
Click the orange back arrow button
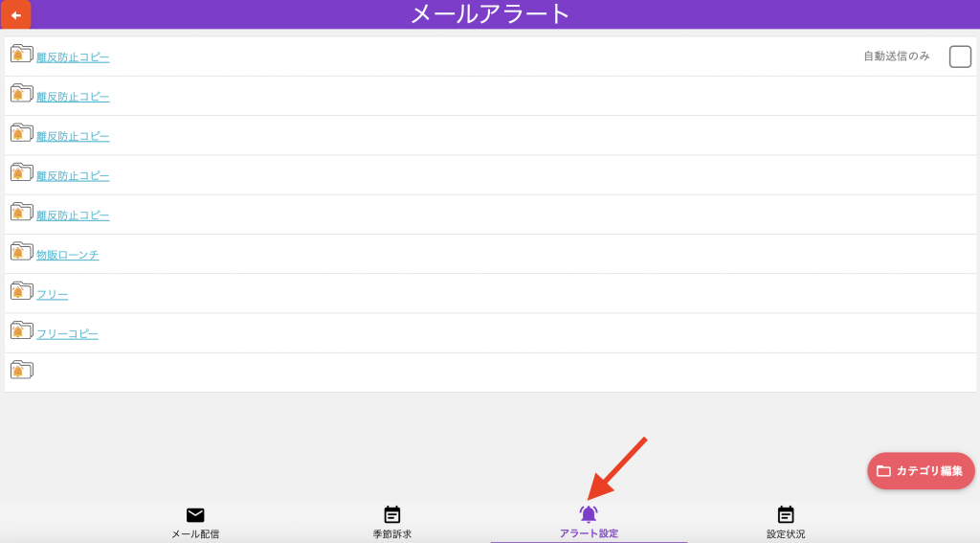tap(16, 14)
